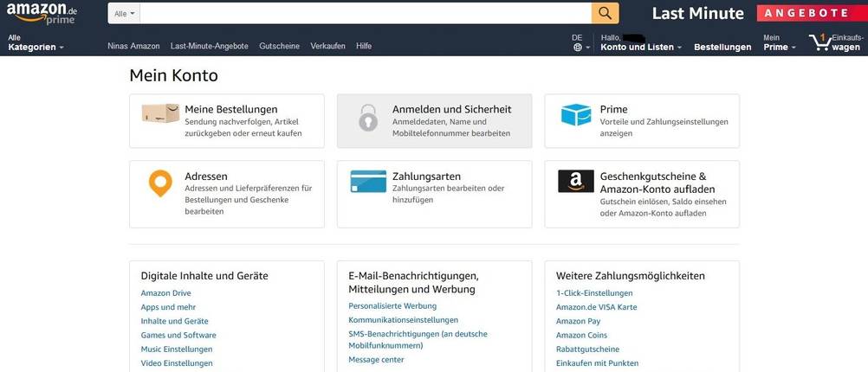Open the 'Alle' search category dropdown
The width and height of the screenshot is (868, 372).
click(125, 13)
